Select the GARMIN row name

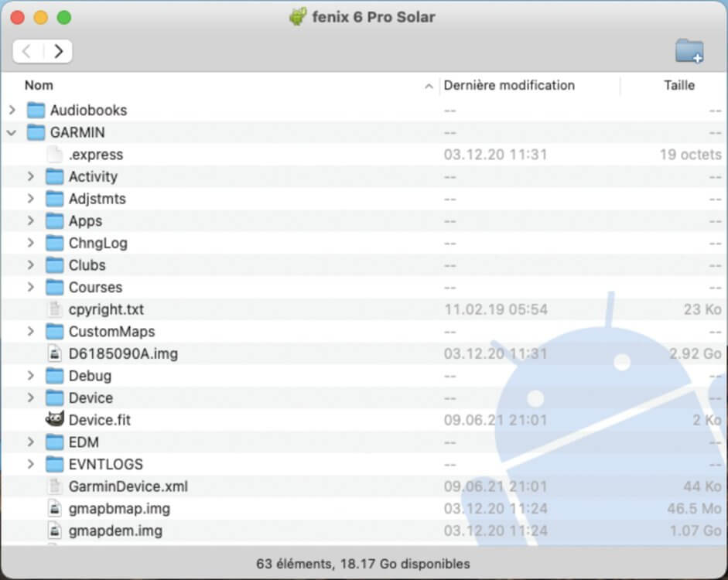coord(77,133)
